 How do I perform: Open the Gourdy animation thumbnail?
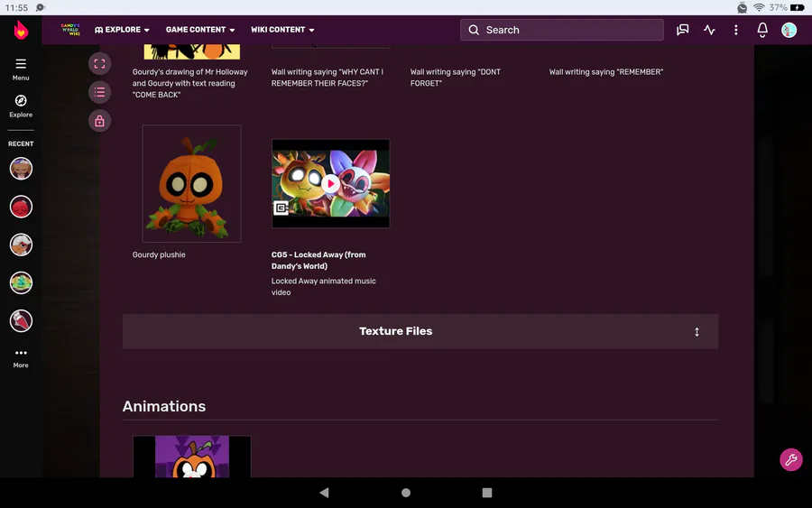[191, 457]
